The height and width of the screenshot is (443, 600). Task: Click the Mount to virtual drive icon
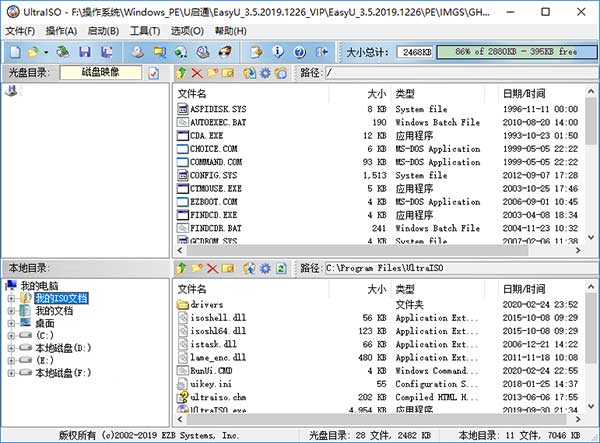(x=203, y=52)
